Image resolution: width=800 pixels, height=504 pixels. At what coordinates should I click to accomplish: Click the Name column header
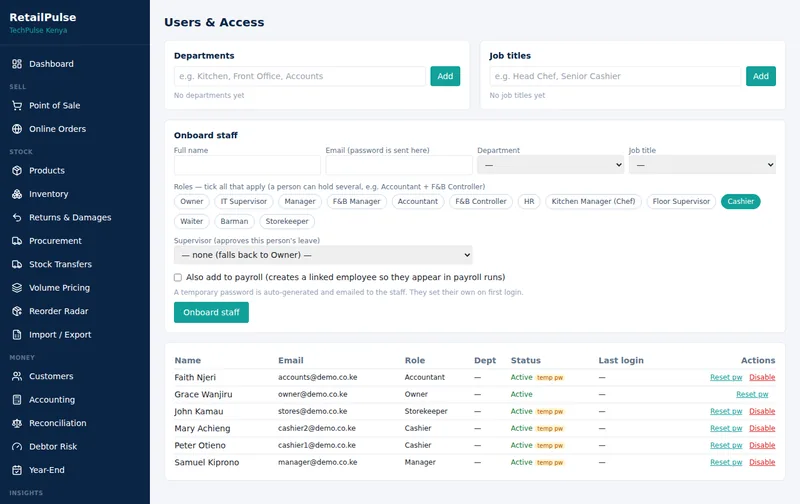point(188,360)
